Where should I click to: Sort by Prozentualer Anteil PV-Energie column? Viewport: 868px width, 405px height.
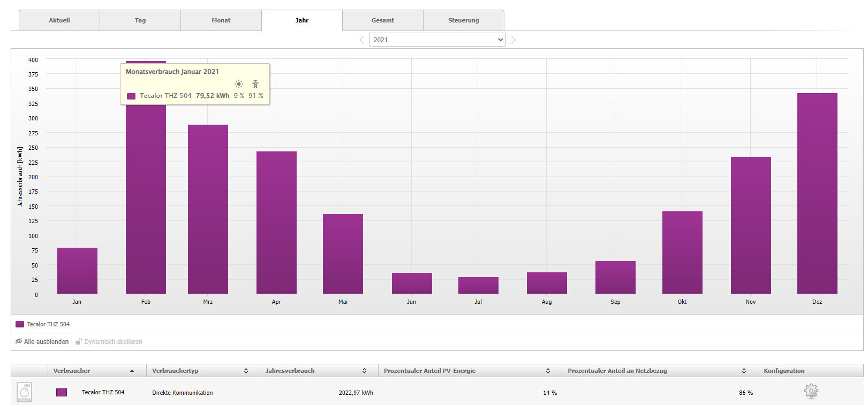[x=429, y=371]
